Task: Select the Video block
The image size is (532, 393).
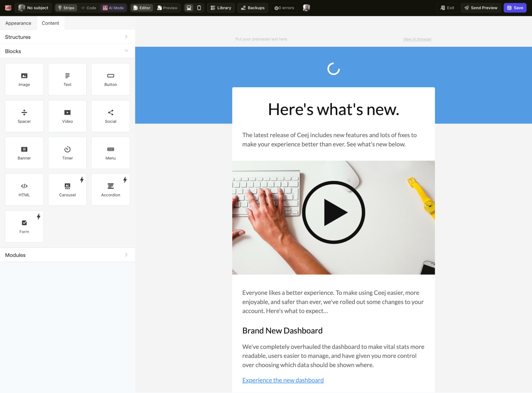Action: tap(67, 116)
